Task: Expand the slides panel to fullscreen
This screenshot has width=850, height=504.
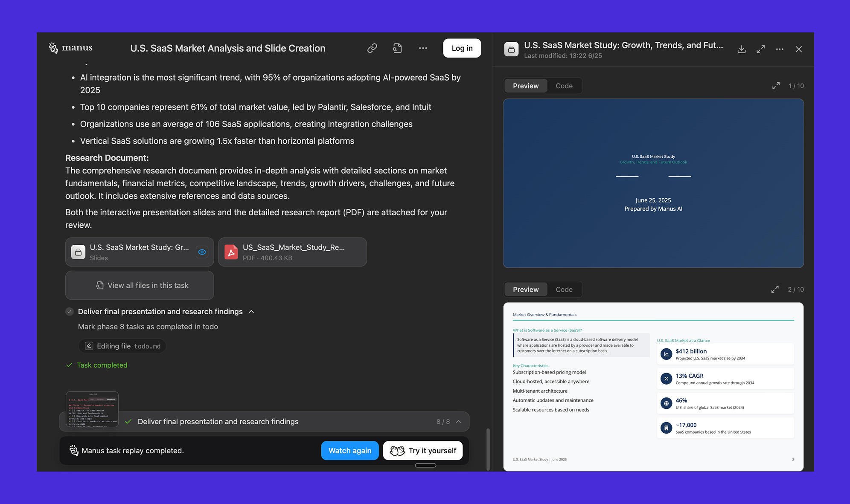Action: (760, 49)
